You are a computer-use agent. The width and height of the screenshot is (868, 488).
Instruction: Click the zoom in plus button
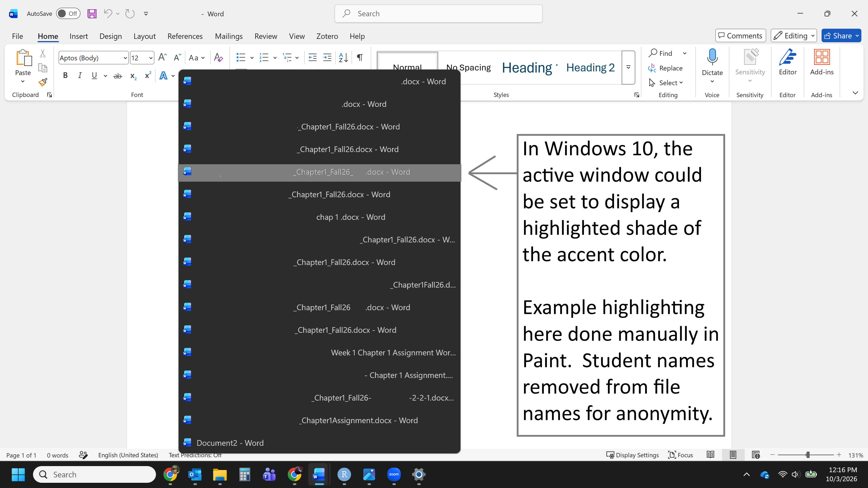click(x=839, y=455)
